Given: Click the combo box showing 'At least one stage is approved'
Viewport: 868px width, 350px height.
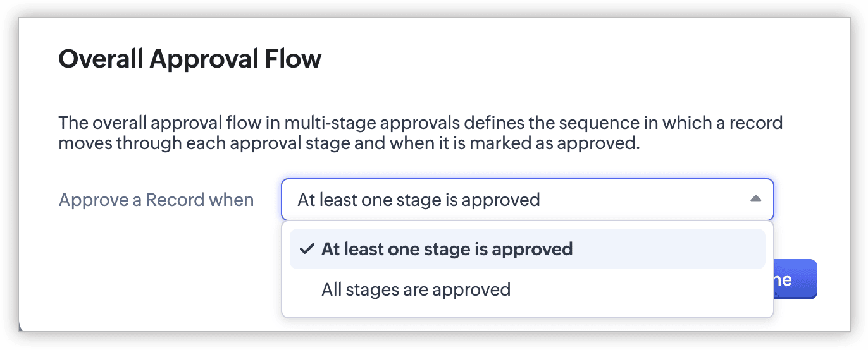Looking at the screenshot, I should [x=527, y=200].
